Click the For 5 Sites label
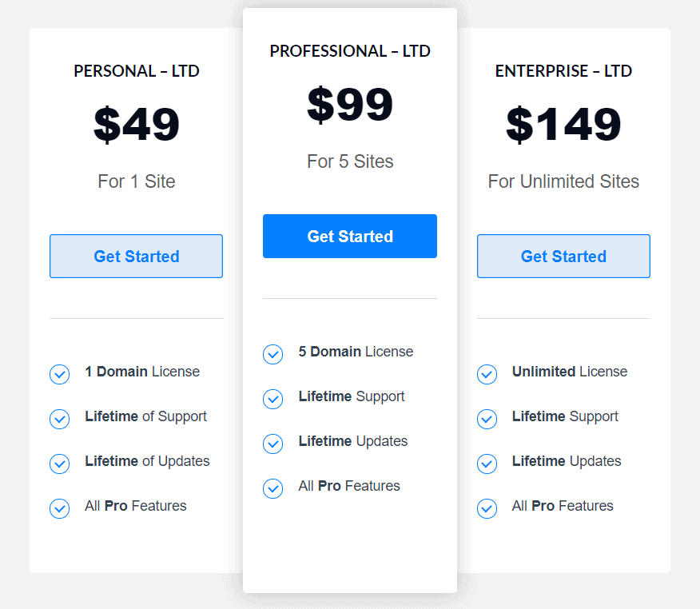Viewport: 700px width, 609px height. click(x=349, y=161)
